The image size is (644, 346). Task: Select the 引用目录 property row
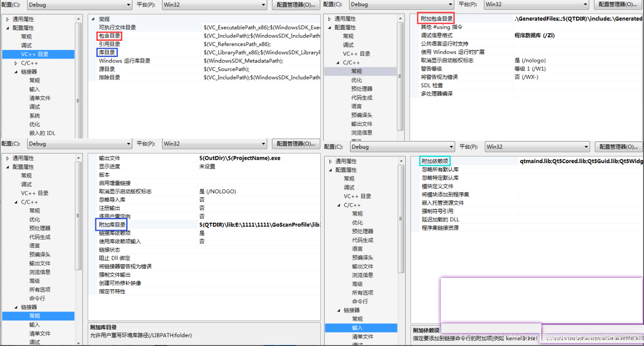[205, 44]
